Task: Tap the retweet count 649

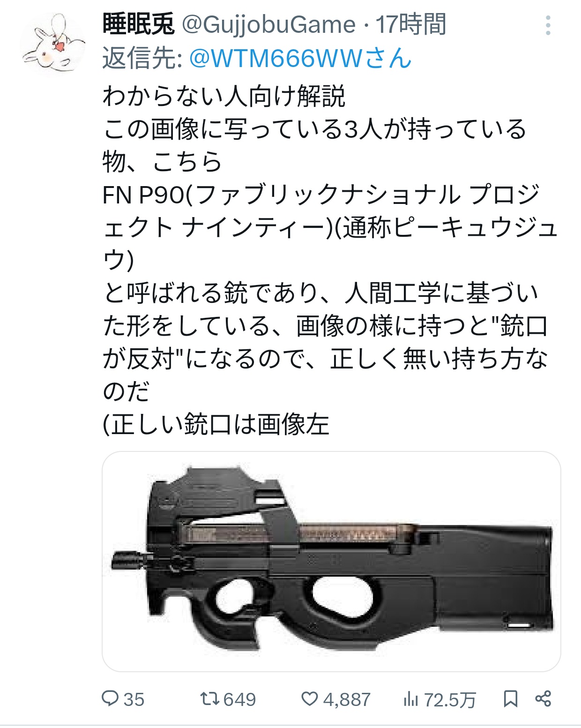Action: pyautogui.click(x=239, y=699)
